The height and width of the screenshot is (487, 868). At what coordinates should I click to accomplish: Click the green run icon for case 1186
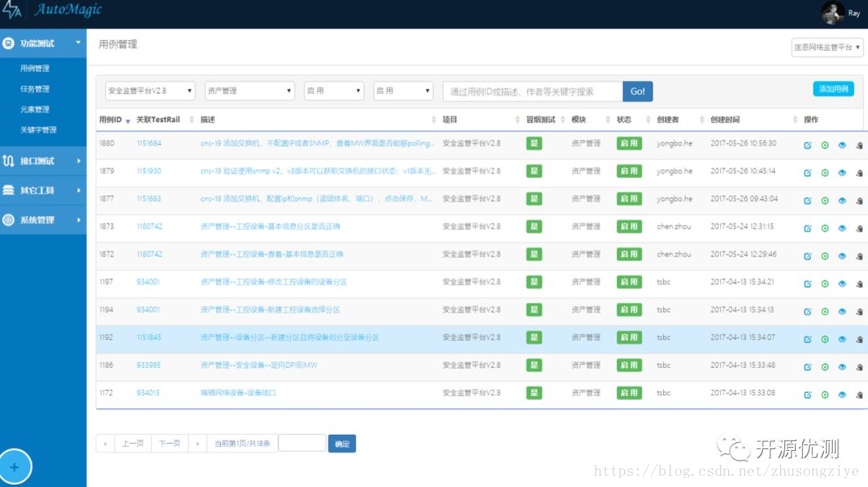(x=825, y=367)
